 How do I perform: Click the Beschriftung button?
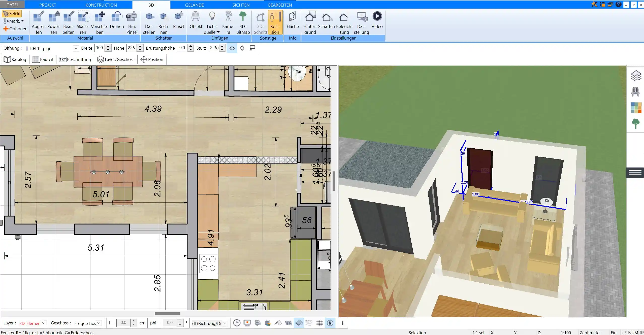75,59
